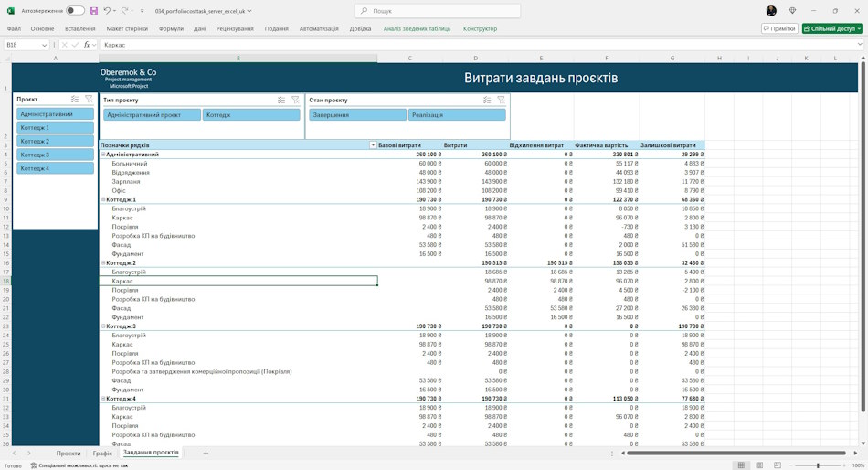This screenshot has width=868, height=470.
Task: Open the Undo history dropdown arrow
Action: 115,11
